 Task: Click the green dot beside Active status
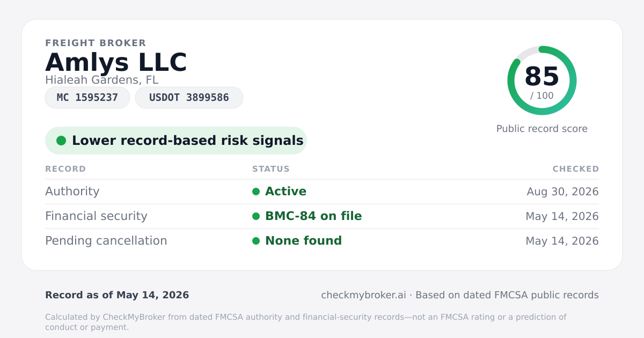click(256, 192)
